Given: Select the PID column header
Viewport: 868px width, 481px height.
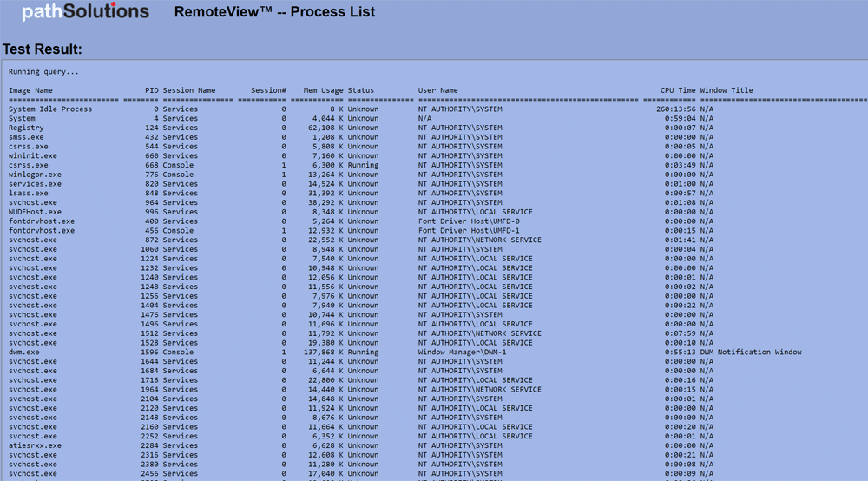Looking at the screenshot, I should click(152, 90).
